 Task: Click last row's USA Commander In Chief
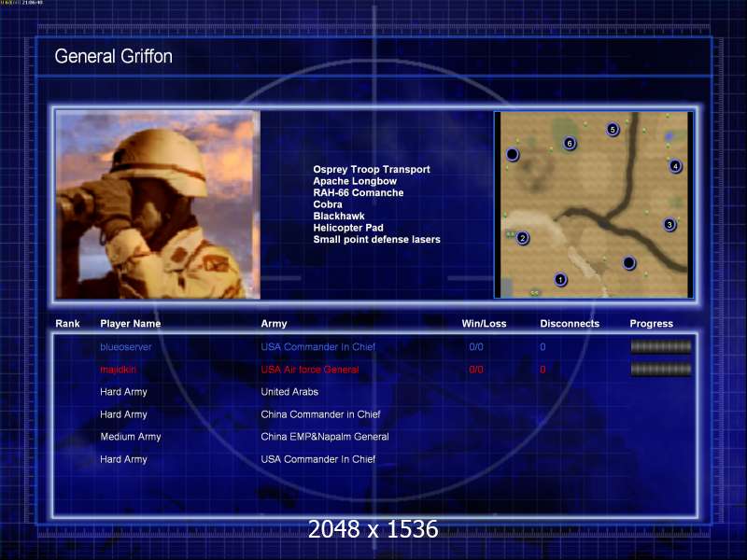click(317, 459)
